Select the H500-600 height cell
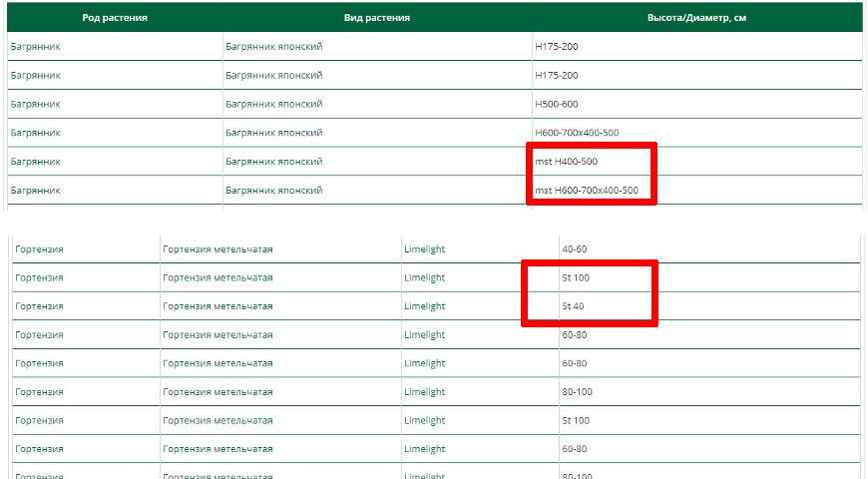This screenshot has height=479, width=868. click(557, 104)
